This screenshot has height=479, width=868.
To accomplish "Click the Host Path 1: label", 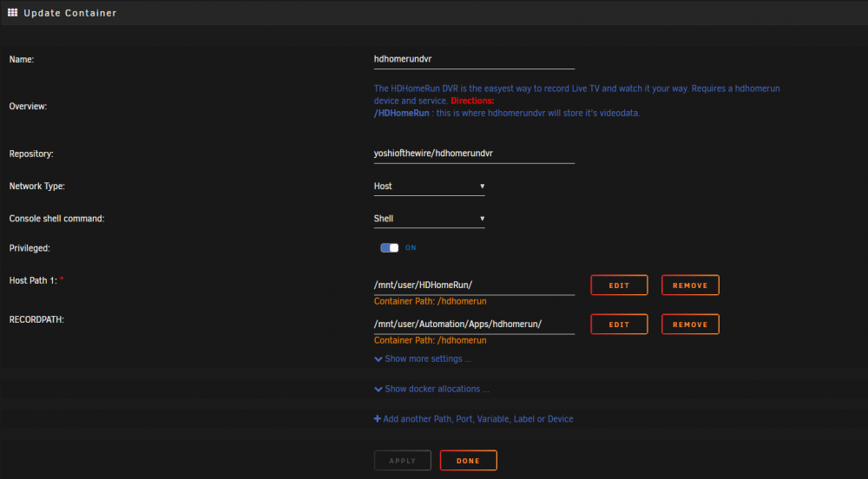I will click(x=33, y=281).
